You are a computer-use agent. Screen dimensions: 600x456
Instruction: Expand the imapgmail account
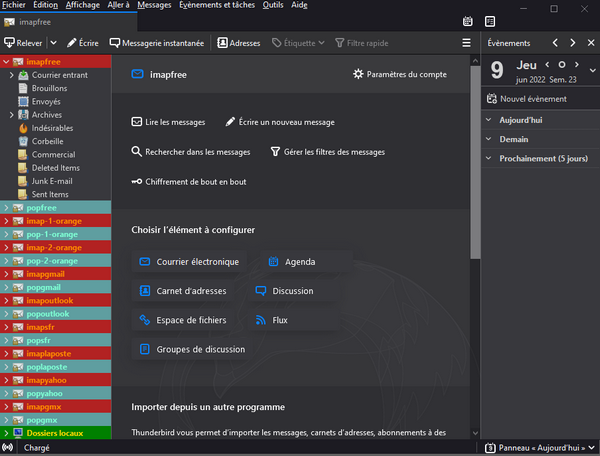(x=6, y=274)
